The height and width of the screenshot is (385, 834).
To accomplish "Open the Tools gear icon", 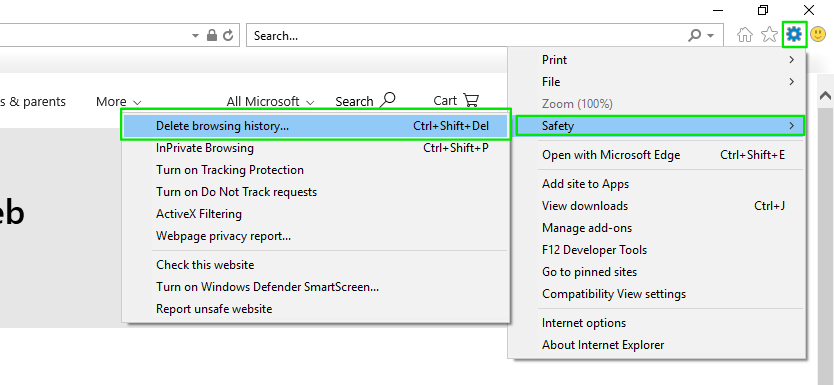I will click(794, 35).
